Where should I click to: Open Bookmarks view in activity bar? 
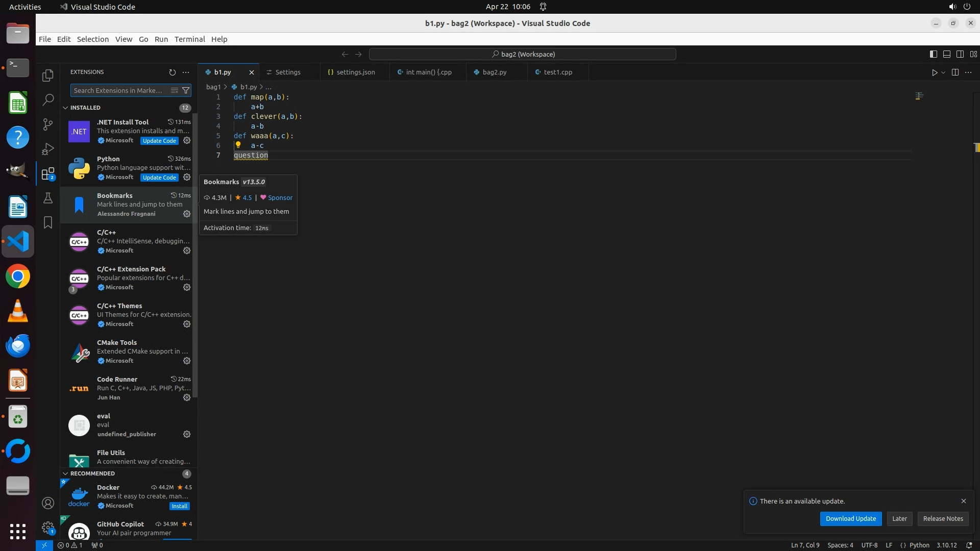point(48,222)
